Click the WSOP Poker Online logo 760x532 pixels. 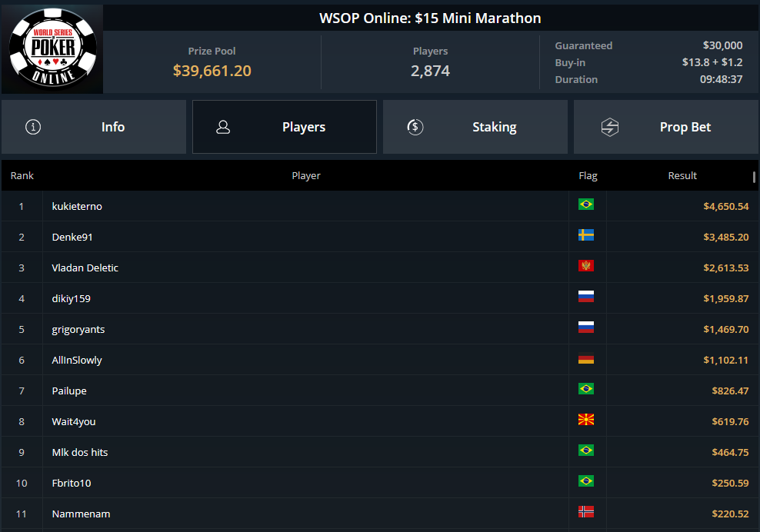52,48
